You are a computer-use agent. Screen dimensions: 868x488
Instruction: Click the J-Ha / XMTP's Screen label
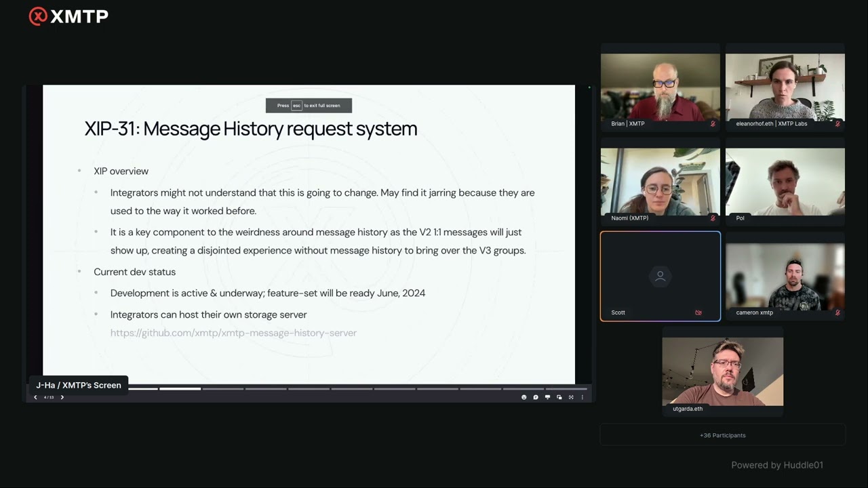coord(79,385)
